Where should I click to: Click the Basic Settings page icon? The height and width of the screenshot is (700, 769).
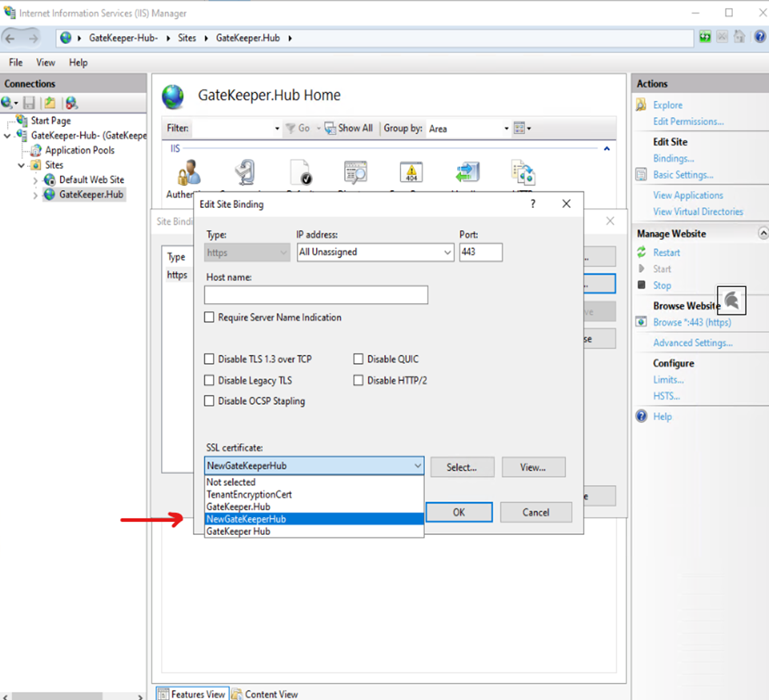point(641,175)
